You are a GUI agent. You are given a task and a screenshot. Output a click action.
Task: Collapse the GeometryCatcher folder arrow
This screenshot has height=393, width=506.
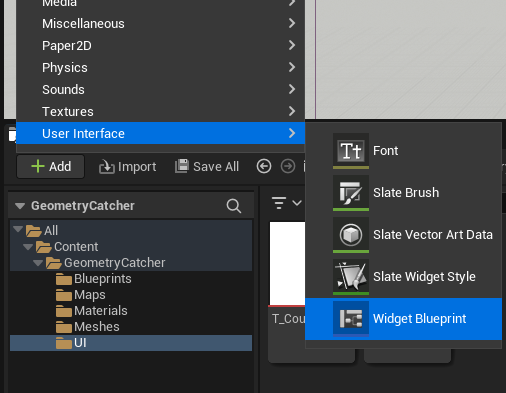(38, 263)
